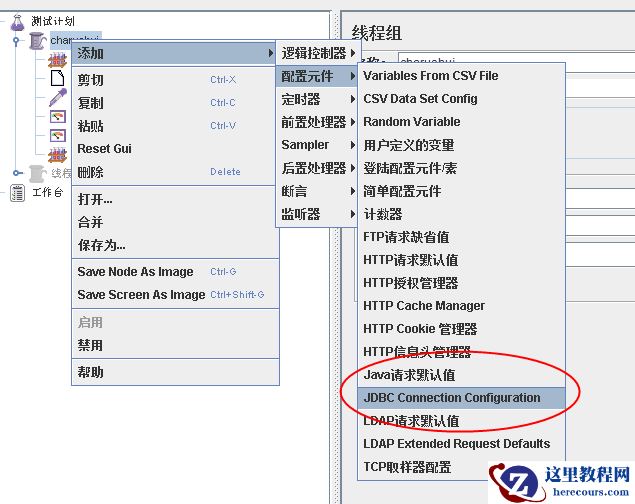Click the workbench clipboard icon
This screenshot has width=635, height=504.
[17, 193]
